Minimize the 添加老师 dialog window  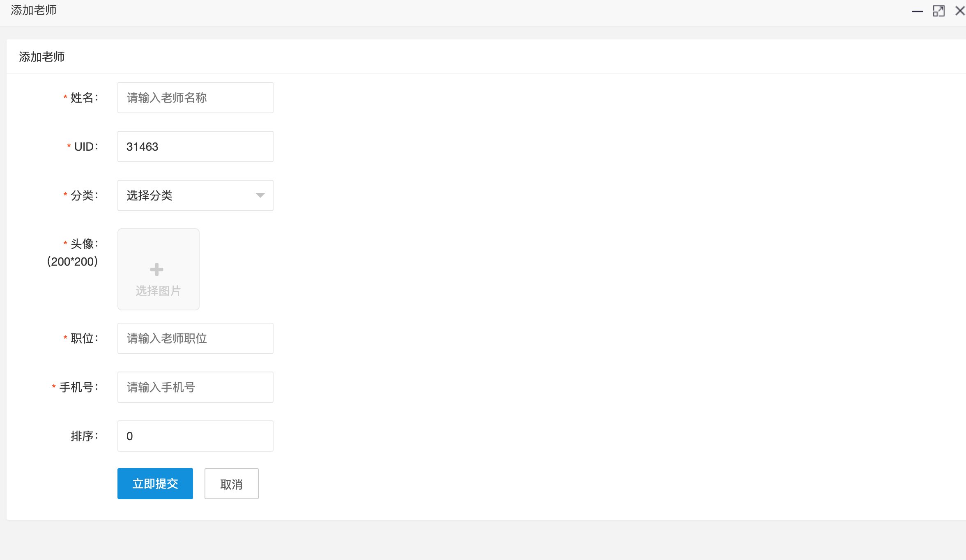(x=917, y=11)
